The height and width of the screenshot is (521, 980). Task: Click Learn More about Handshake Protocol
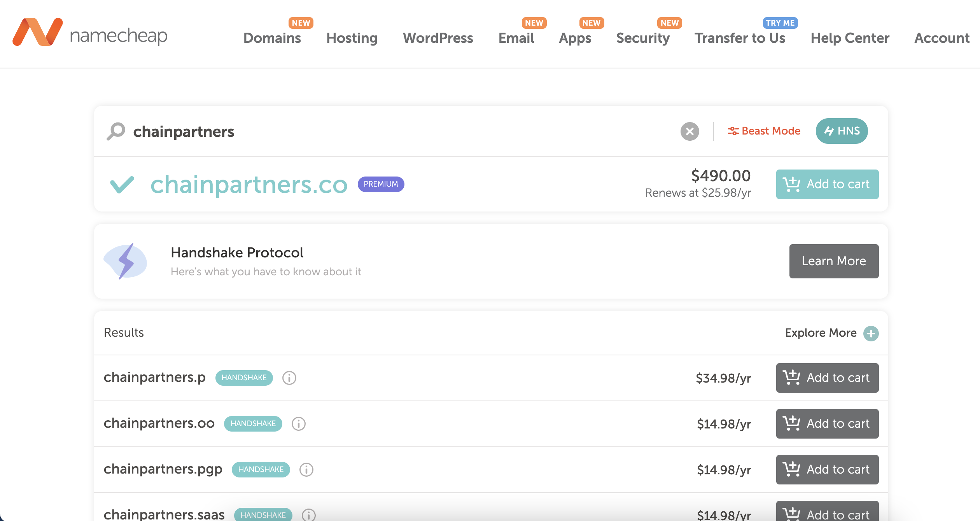[x=834, y=261]
